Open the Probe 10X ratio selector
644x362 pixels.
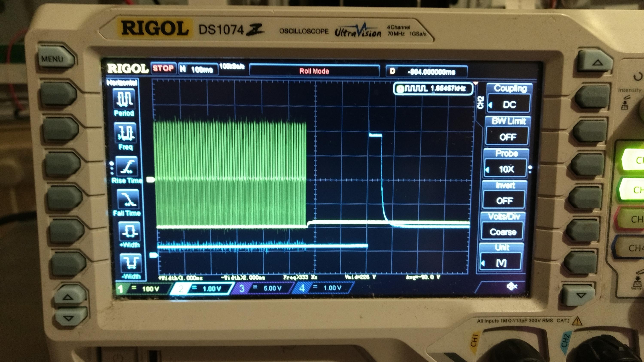point(506,169)
